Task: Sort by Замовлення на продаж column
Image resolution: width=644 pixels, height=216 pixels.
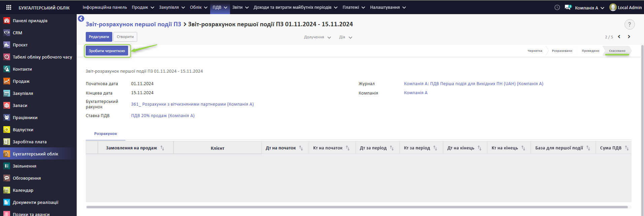Action: tap(136, 148)
